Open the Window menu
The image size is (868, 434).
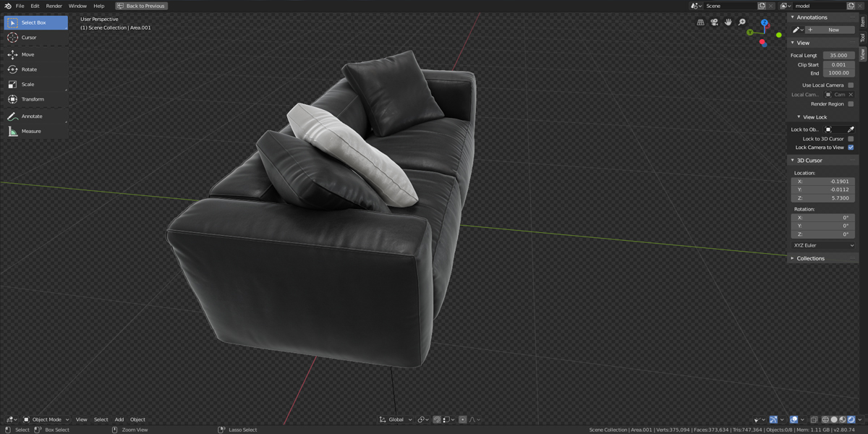[77, 6]
